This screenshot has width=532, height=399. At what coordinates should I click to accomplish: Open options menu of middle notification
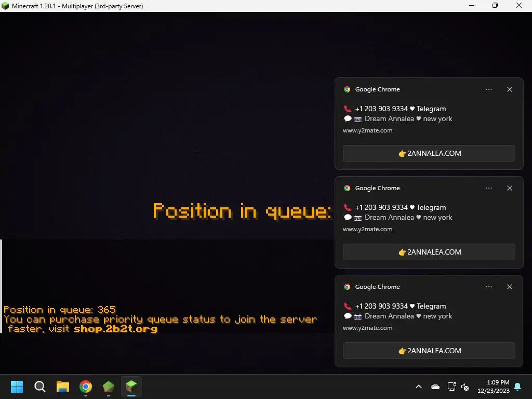(489, 188)
